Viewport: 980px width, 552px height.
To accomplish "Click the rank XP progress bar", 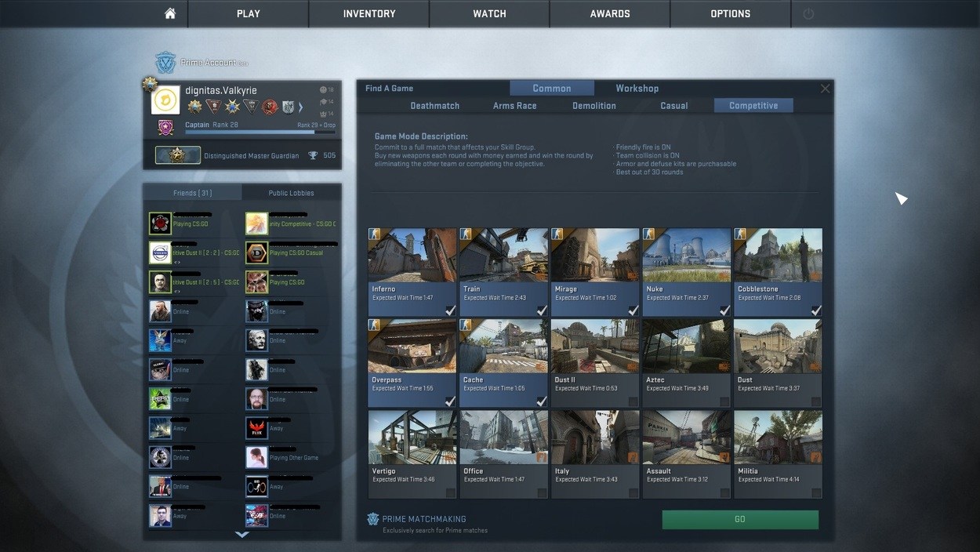I will [260, 133].
